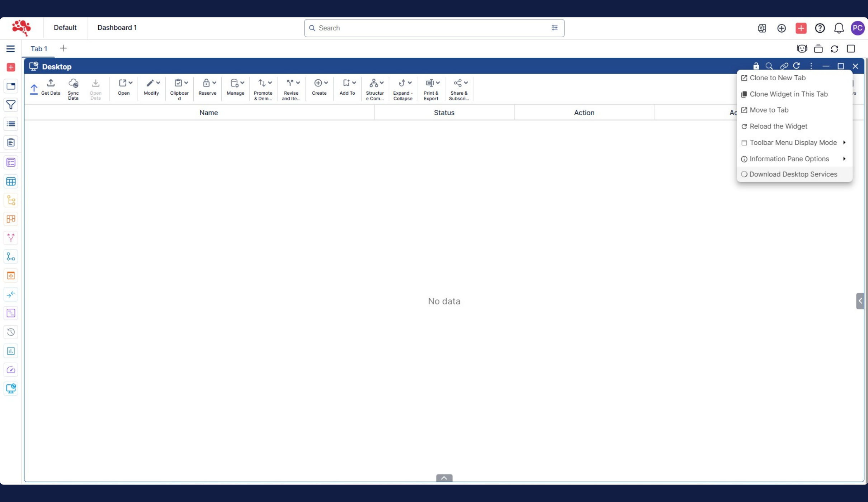Select Clone to New Tab menu item
Image resolution: width=868 pixels, height=502 pixels.
(x=777, y=78)
